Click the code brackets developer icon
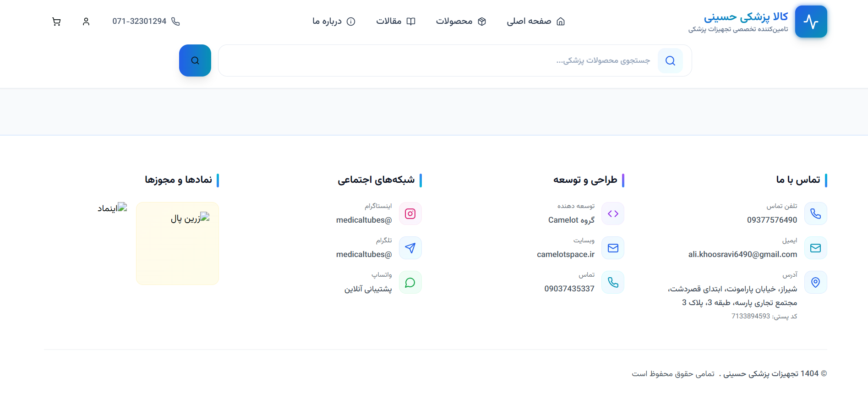 point(613,213)
